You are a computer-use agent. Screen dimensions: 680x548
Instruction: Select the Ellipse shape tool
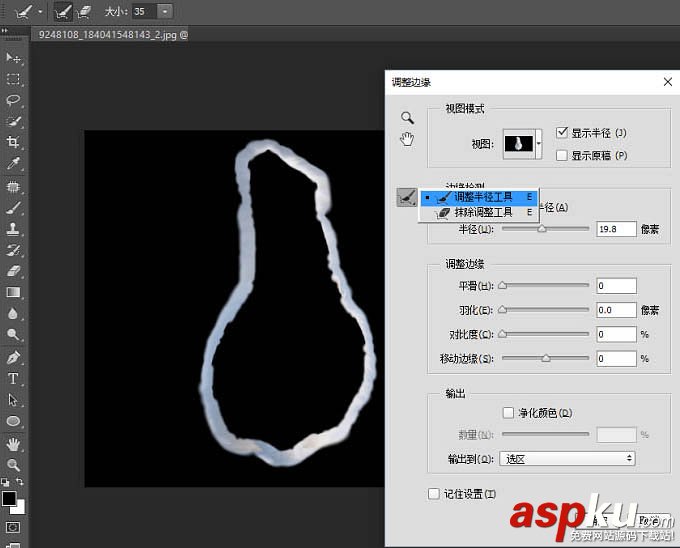pos(13,421)
